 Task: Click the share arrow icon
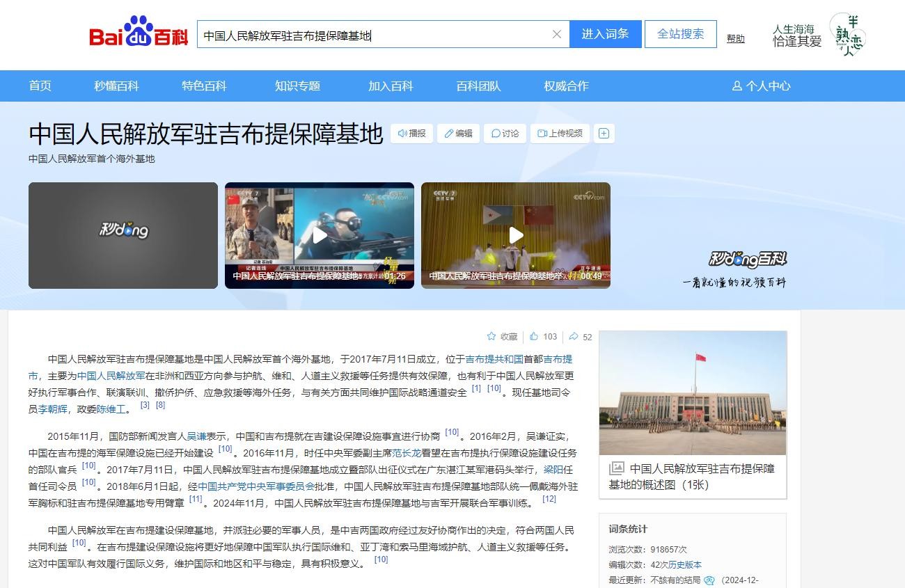574,337
